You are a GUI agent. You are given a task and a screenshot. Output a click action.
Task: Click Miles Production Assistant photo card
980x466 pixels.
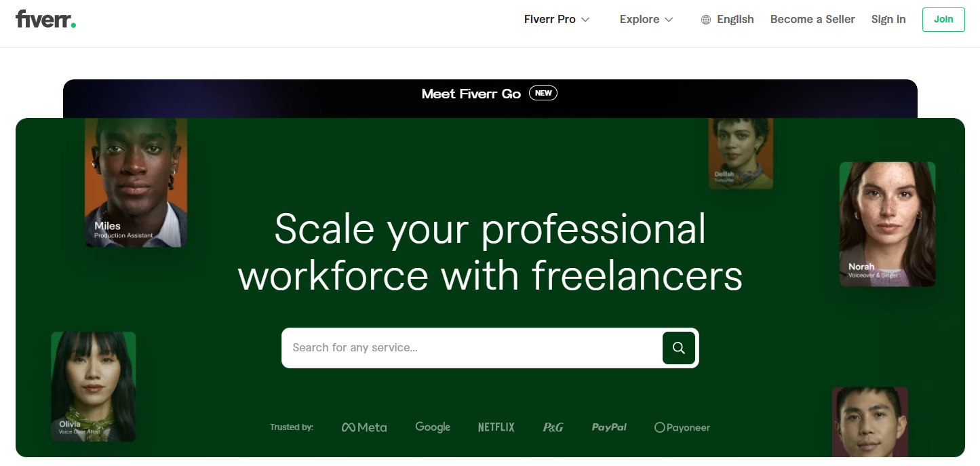[136, 182]
